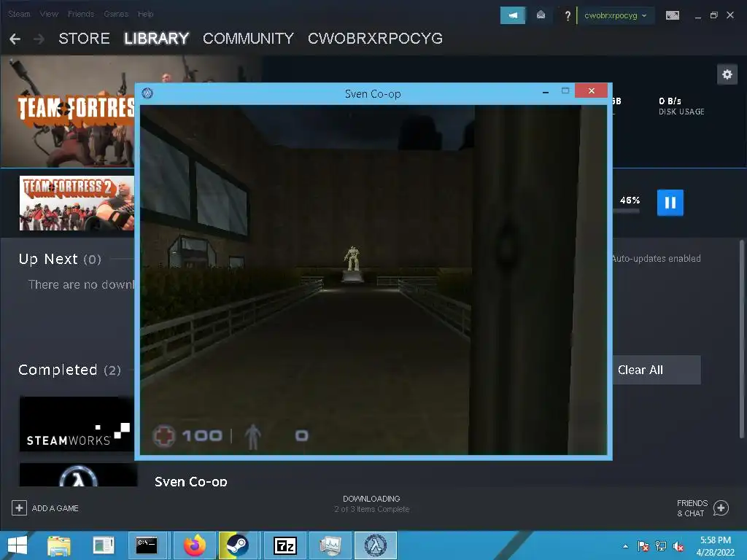Go back with the Steam back arrow

pyautogui.click(x=15, y=39)
